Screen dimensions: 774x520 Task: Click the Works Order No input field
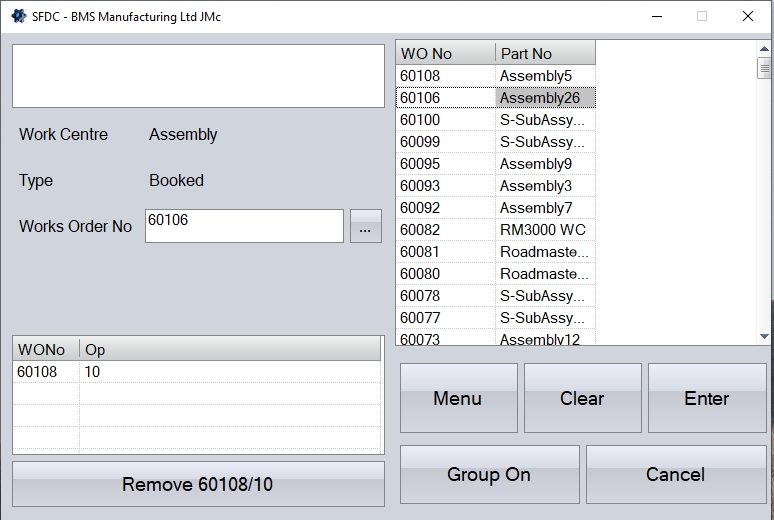pyautogui.click(x=244, y=226)
